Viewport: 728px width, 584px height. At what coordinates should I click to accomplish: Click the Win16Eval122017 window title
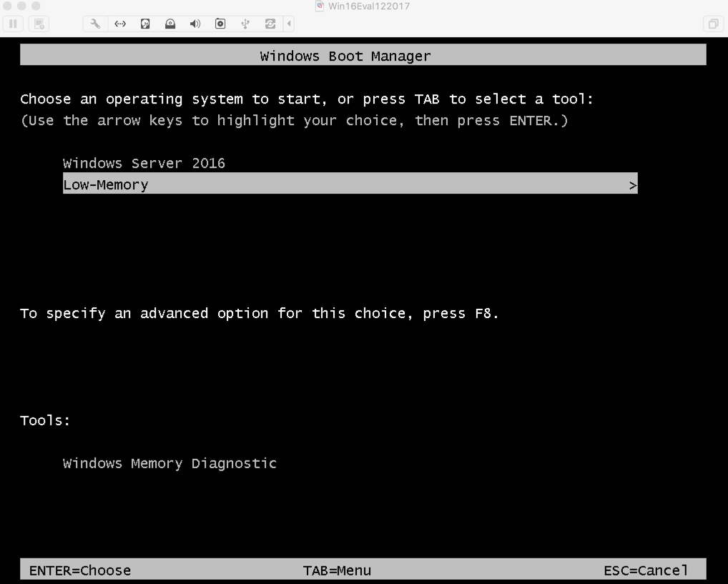pos(369,6)
